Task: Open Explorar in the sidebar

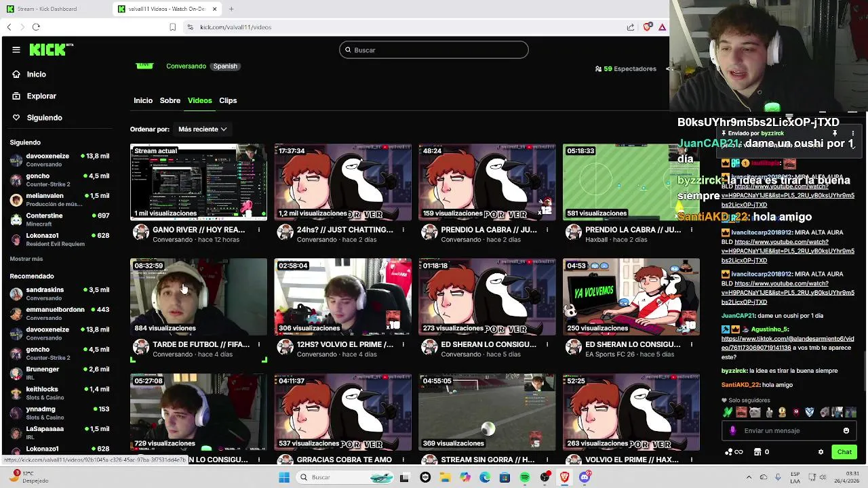Action: tap(41, 96)
